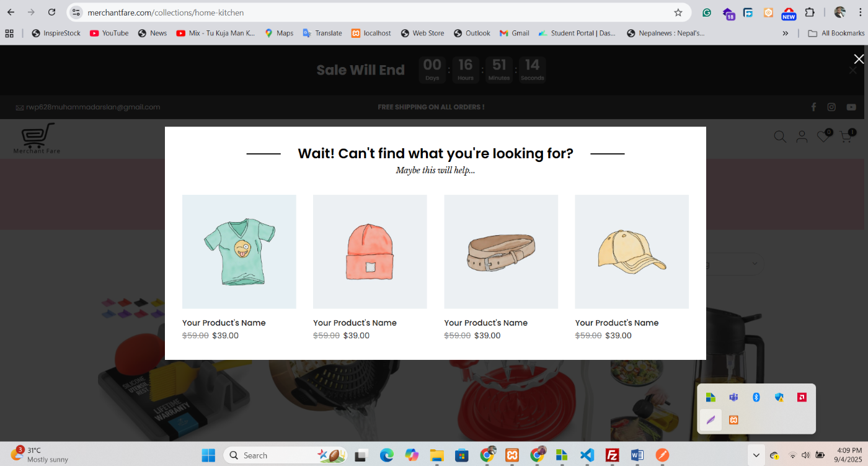Collapse the system tray hidden icons chevron
868x466 pixels.
coord(756,455)
